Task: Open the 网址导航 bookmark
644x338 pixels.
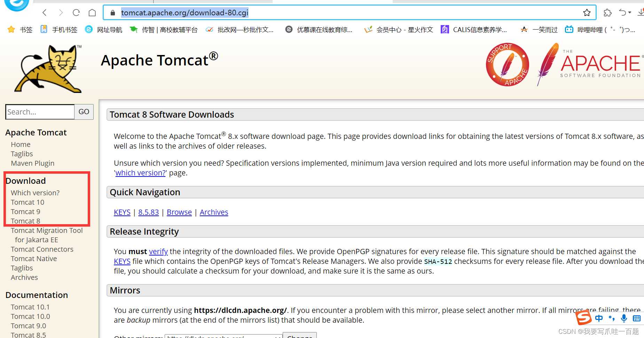Action: 104,30
